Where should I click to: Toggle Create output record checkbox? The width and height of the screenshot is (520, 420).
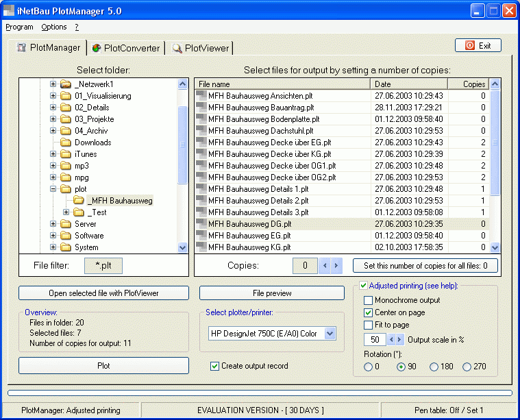point(214,366)
